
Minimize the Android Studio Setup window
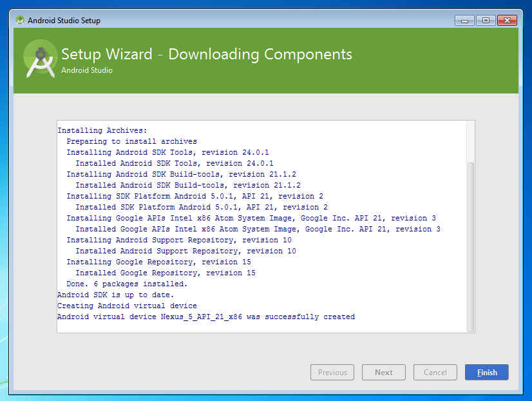tap(464, 21)
